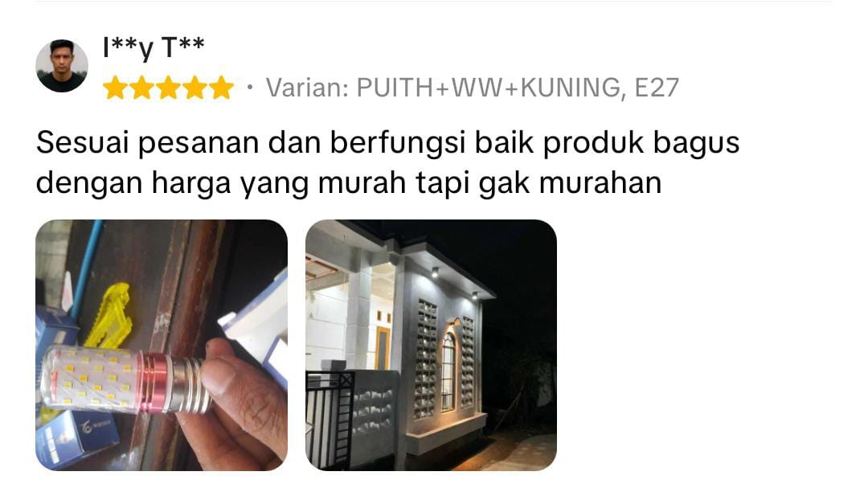Viewport: 868px width, 488px height.
Task: Select the PUITH+WW+KUNING variant text
Action: [x=492, y=88]
